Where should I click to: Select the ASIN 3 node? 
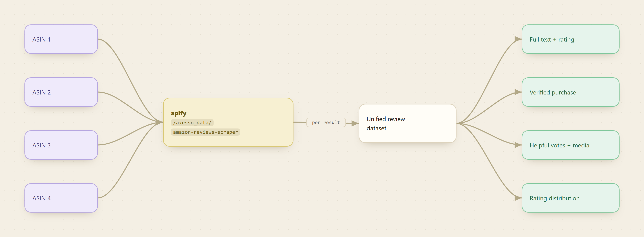pos(61,145)
